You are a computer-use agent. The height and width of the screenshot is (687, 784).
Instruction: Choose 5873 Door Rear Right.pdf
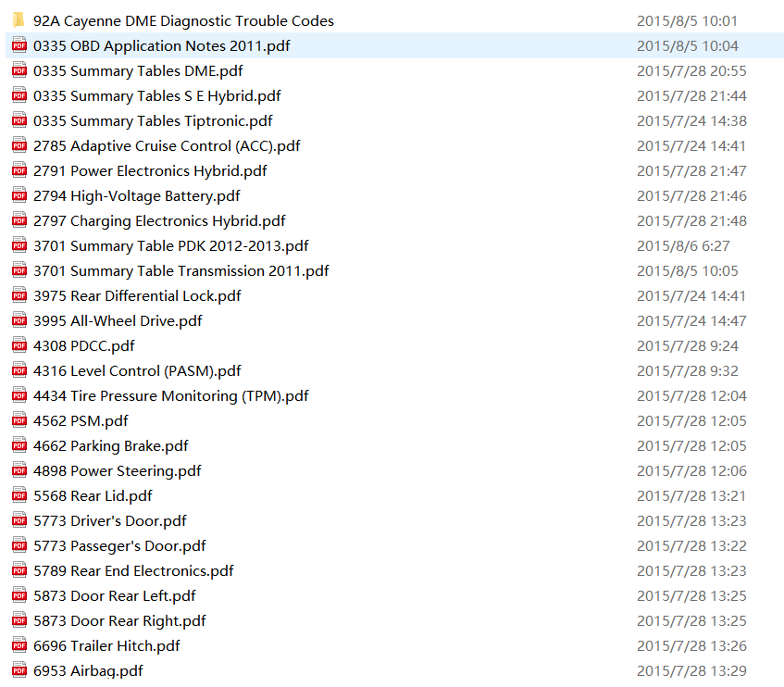119,620
